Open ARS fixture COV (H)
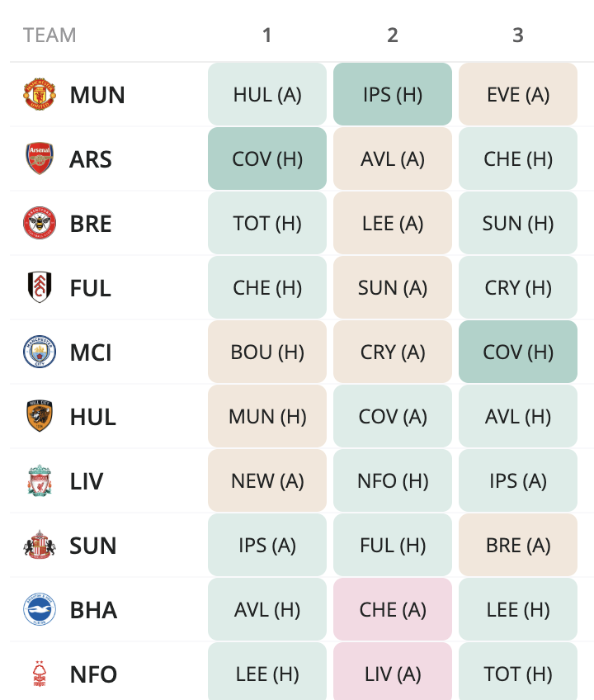The image size is (594, 700). click(x=266, y=158)
